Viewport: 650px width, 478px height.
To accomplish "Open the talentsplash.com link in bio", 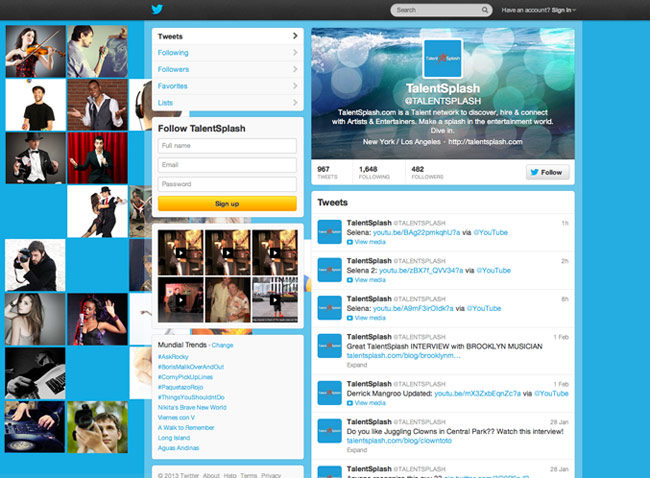I will [485, 141].
